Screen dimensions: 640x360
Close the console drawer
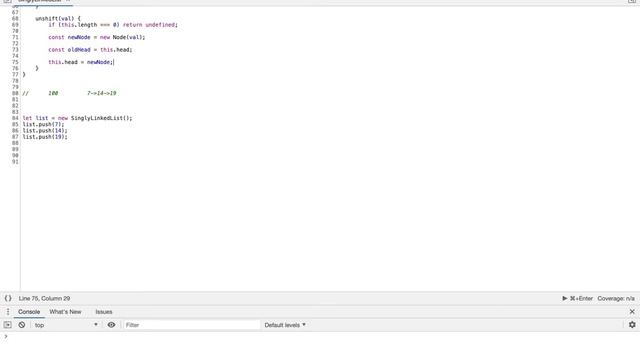pos(632,312)
